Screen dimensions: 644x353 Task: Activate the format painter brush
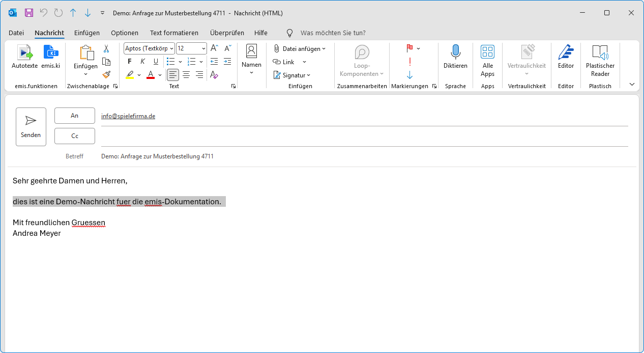coord(106,75)
